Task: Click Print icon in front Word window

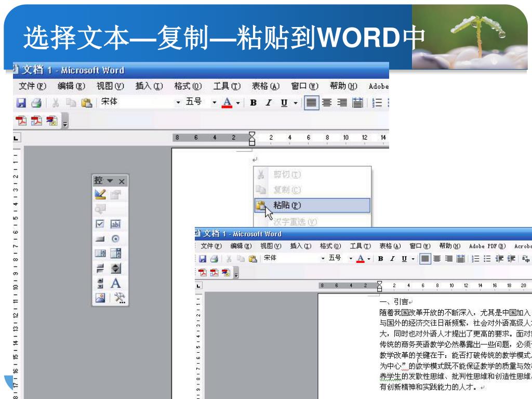Action: click(214, 259)
